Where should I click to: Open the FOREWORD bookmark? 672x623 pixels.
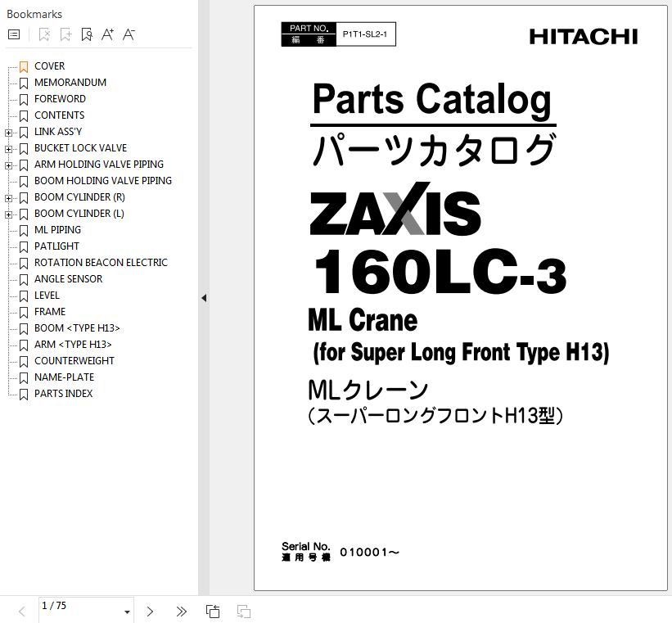(x=60, y=98)
